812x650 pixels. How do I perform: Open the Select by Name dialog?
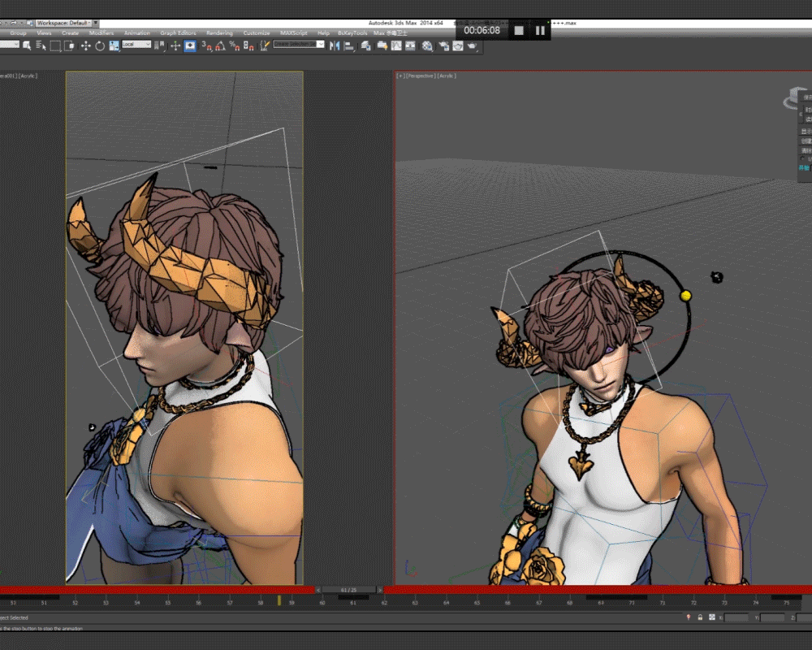41,45
